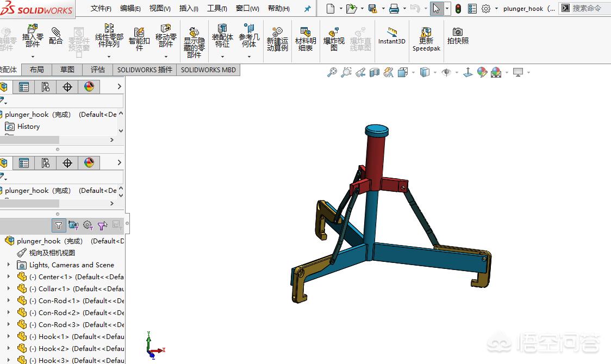
Task: Click the Section View icon in the view toolbar
Action: (374, 72)
